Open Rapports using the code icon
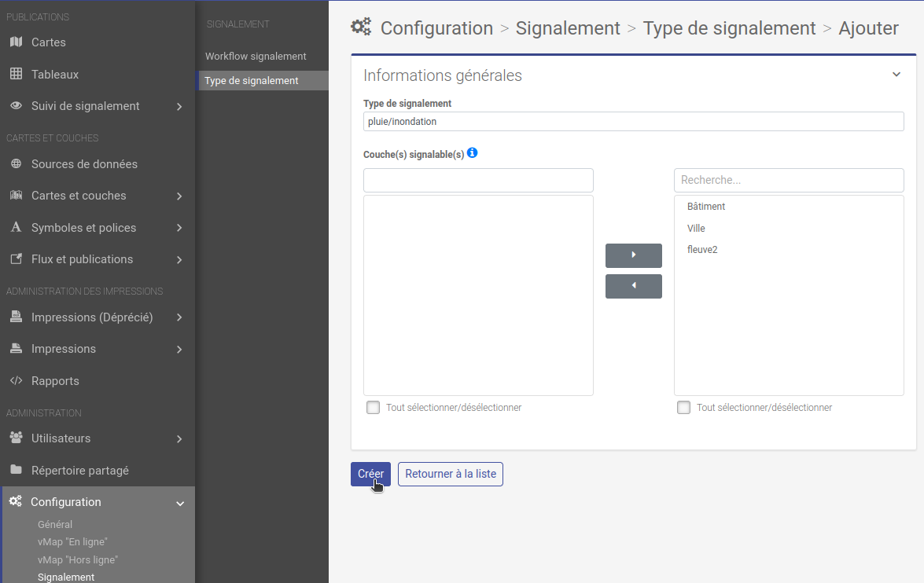 click(14, 380)
